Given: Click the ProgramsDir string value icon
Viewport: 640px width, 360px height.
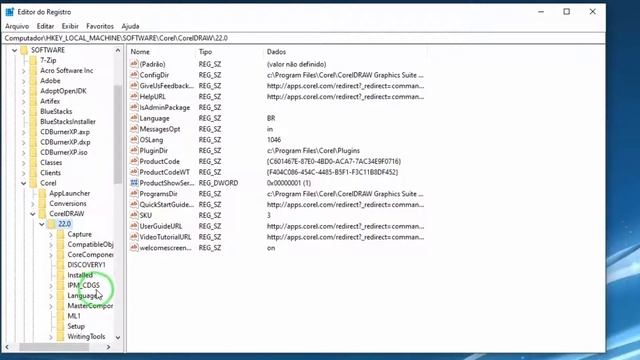Looking at the screenshot, I should pyautogui.click(x=134, y=193).
